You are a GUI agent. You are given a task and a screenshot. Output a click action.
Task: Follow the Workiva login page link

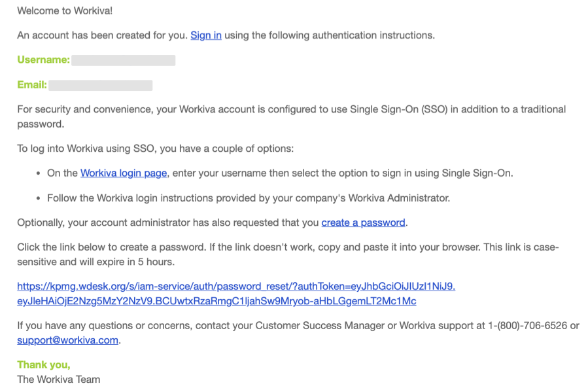point(124,173)
